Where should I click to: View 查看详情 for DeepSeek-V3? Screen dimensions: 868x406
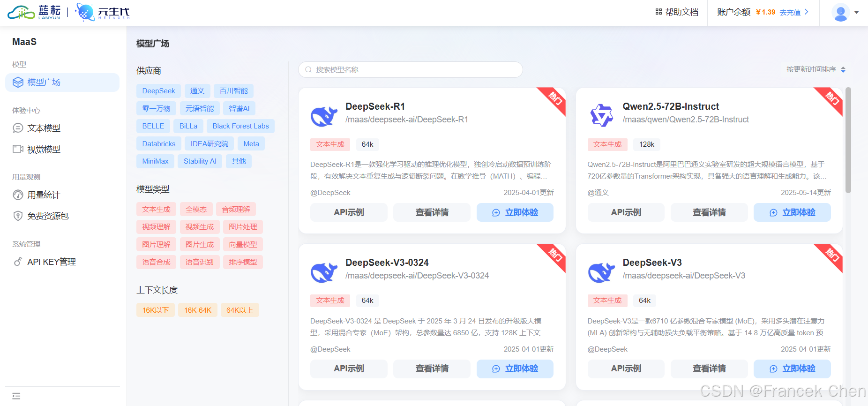(709, 369)
